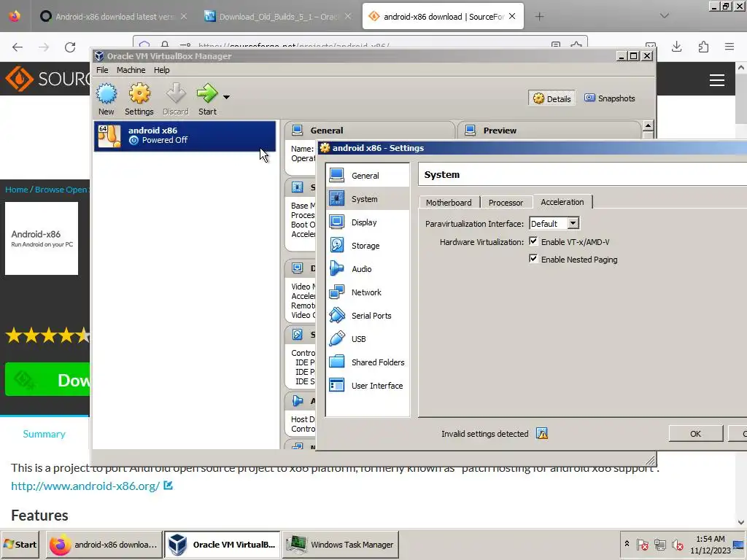Switch to the Processor tab

506,203
